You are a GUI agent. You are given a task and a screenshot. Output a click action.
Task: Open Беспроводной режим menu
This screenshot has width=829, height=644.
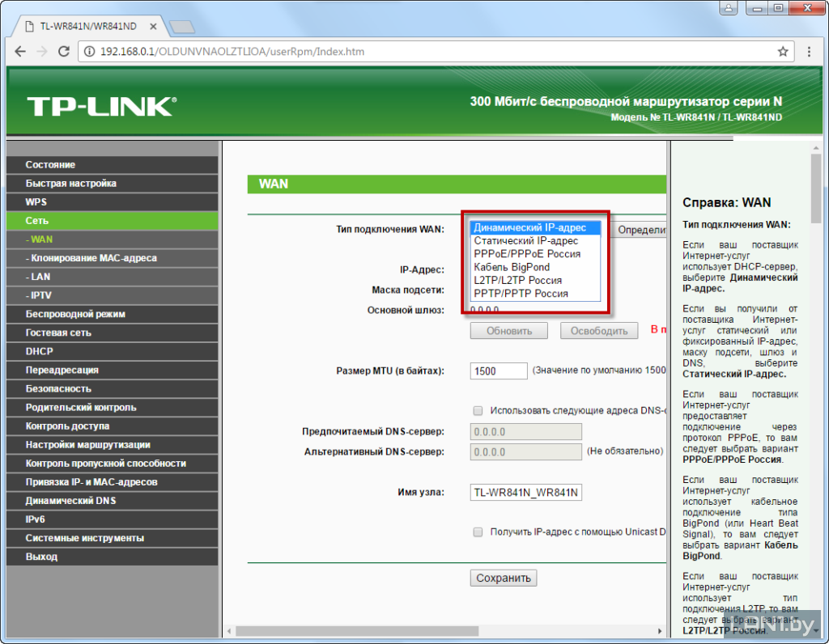coord(112,314)
